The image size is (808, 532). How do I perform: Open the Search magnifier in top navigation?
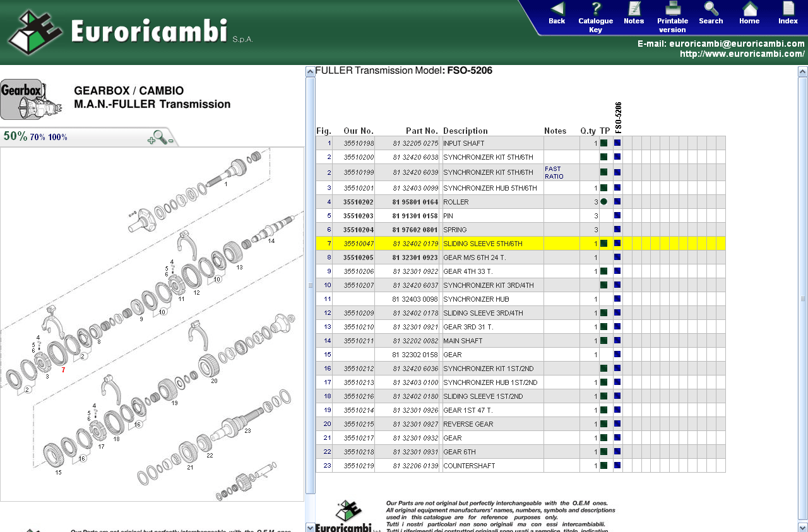click(x=711, y=9)
